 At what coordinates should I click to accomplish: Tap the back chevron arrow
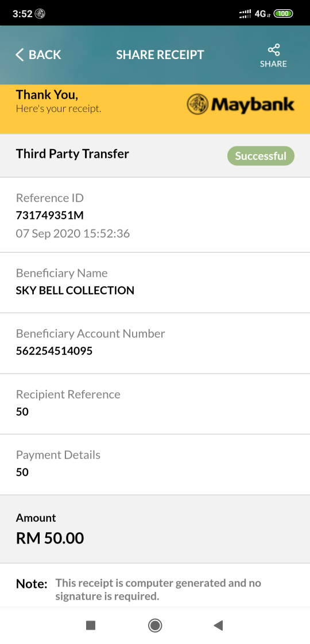coord(20,54)
